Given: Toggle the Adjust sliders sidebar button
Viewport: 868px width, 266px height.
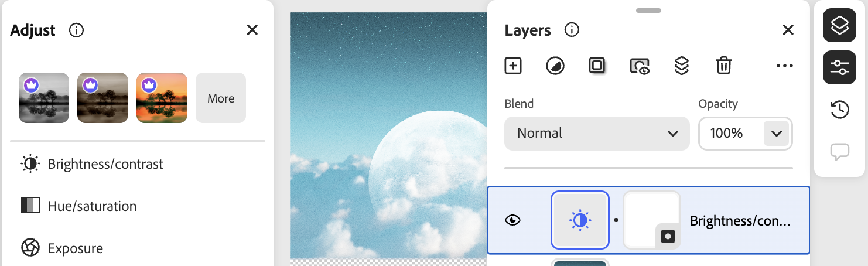Looking at the screenshot, I should pos(840,67).
